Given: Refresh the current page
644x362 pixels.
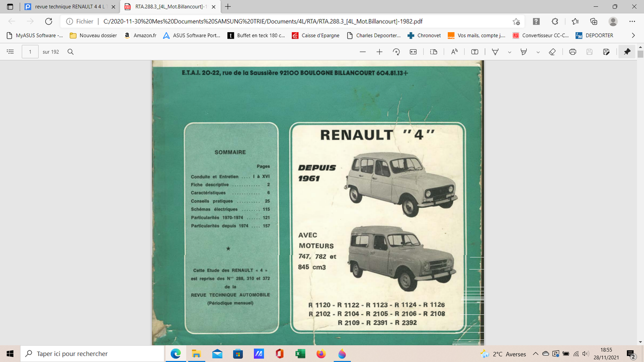Looking at the screenshot, I should [x=49, y=21].
